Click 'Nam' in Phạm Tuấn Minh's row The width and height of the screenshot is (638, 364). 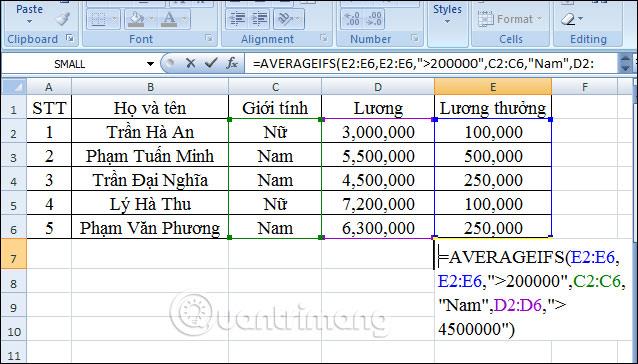(275, 155)
